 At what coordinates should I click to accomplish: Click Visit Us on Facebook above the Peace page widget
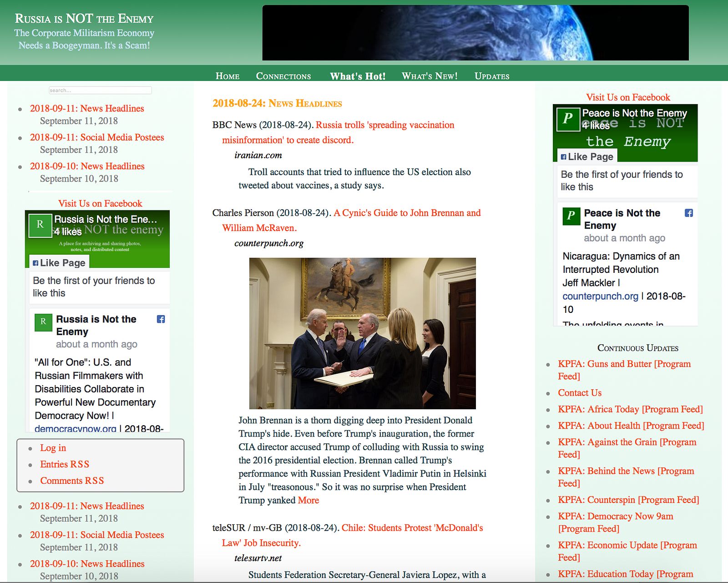click(x=628, y=97)
